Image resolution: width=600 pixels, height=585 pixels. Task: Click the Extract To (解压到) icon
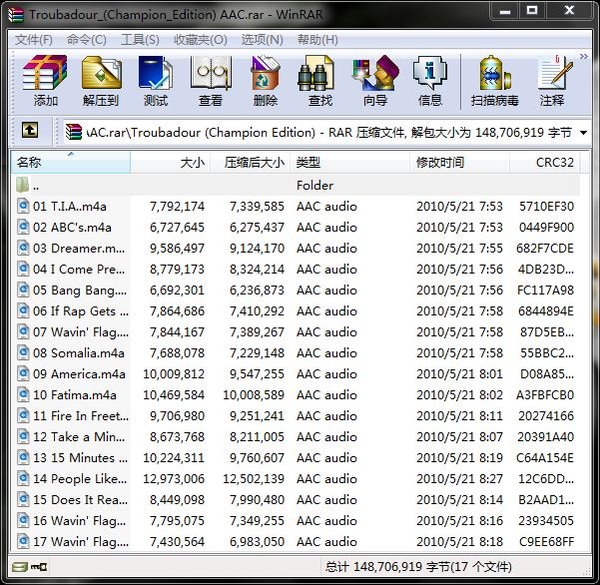[x=101, y=81]
